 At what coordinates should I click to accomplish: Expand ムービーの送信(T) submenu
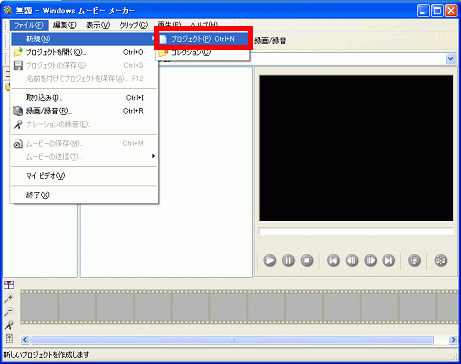point(84,156)
